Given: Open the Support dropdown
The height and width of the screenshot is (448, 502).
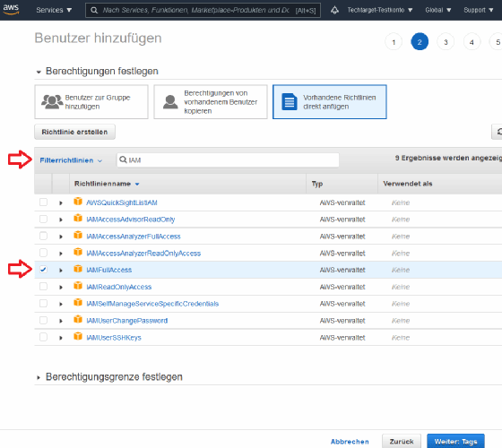Looking at the screenshot, I should (479, 10).
